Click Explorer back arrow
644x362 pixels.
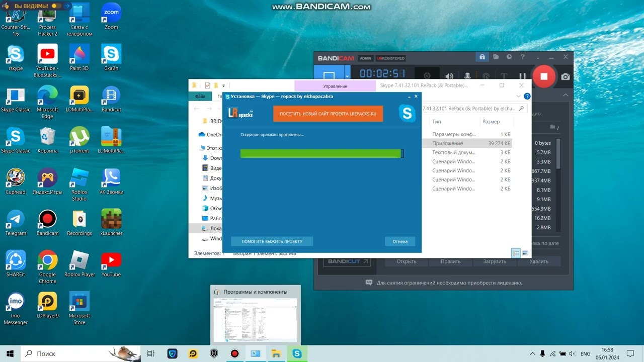[196, 109]
